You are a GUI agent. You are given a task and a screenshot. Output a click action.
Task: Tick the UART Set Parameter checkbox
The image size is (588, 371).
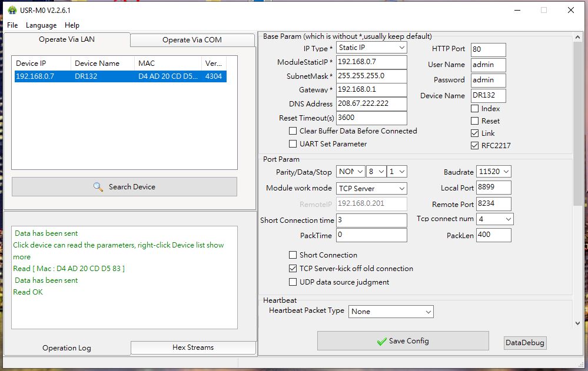point(293,144)
